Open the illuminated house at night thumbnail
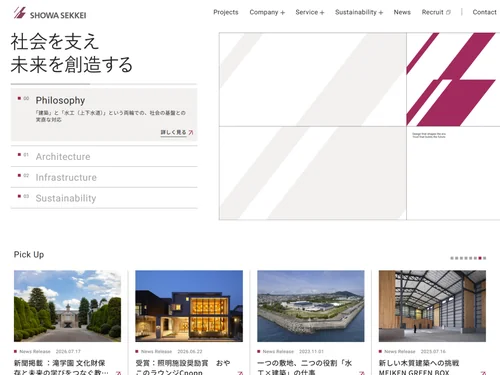Image resolution: width=500 pixels, height=375 pixels. pyautogui.click(x=189, y=306)
